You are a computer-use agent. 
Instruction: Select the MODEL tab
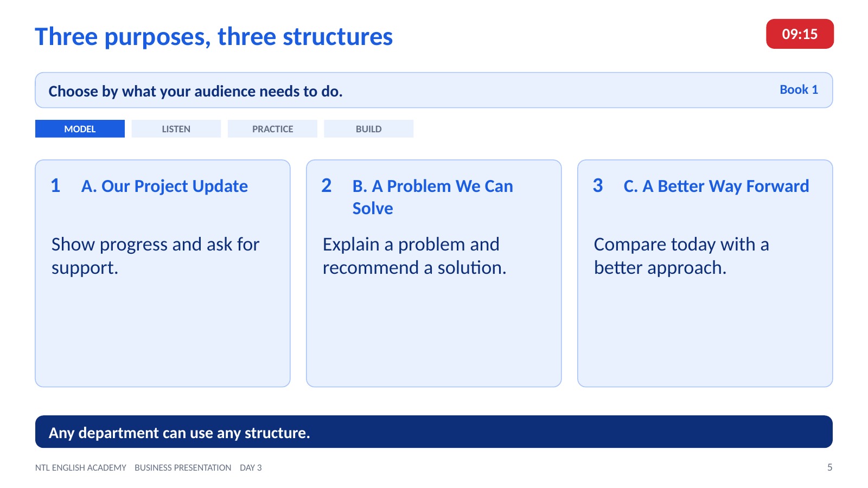coord(80,129)
